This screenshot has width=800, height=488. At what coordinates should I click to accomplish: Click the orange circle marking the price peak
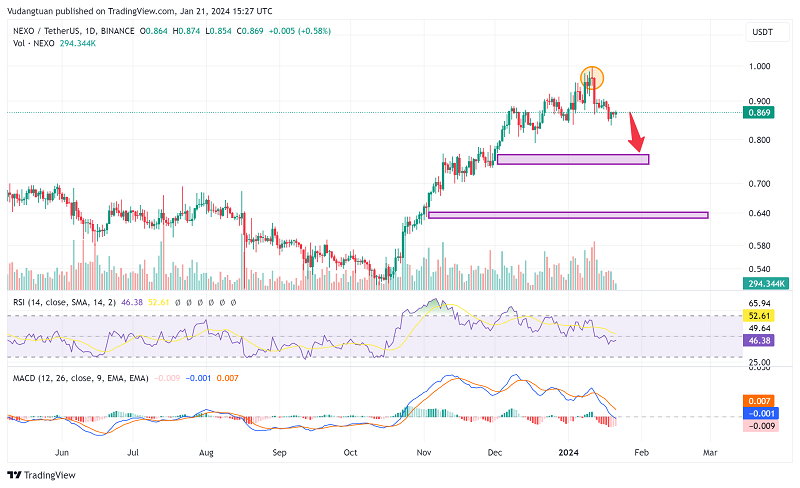(592, 76)
